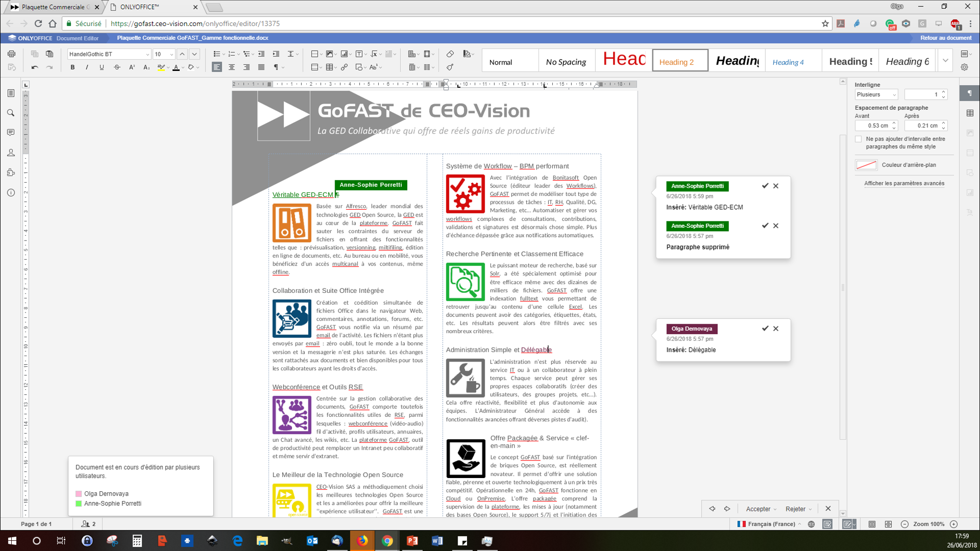The width and height of the screenshot is (980, 551).
Task: Insert a table from toolbar
Action: 331,67
